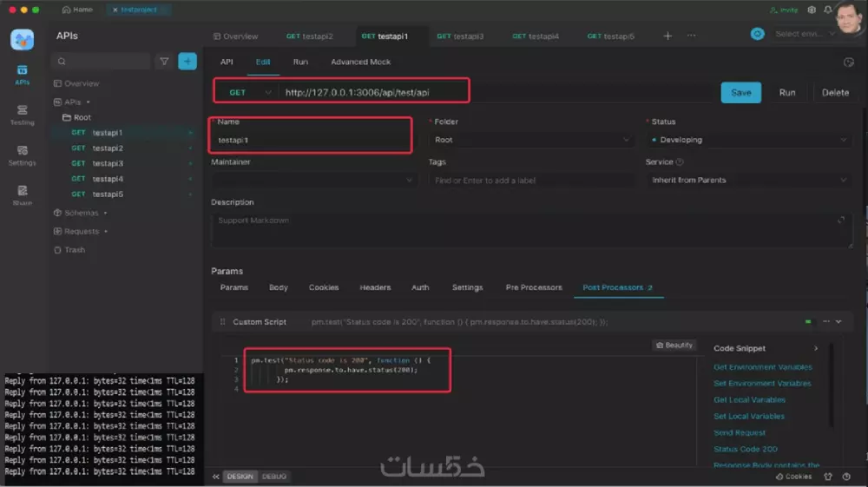The image size is (868, 487).
Task: Insert Status Code 200 snippet
Action: [746, 449]
